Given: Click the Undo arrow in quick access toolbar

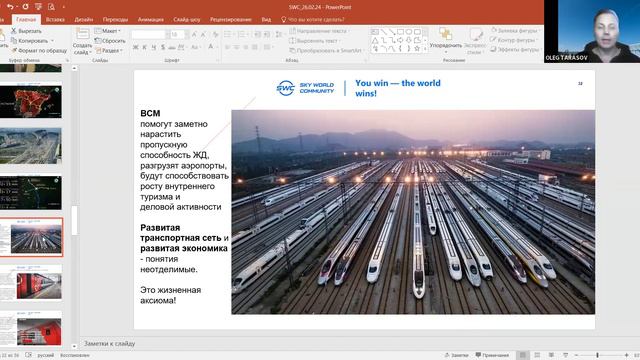Looking at the screenshot, I should point(10,7).
